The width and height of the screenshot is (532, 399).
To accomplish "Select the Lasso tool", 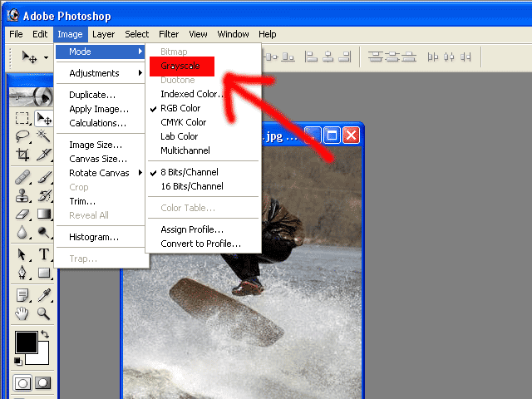I will 22,136.
